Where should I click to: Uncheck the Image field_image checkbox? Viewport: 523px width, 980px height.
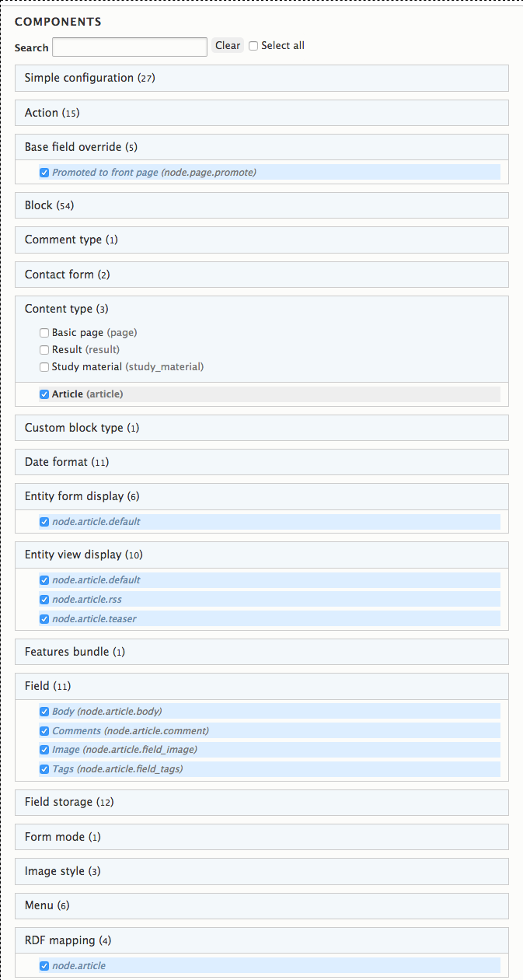coord(44,750)
